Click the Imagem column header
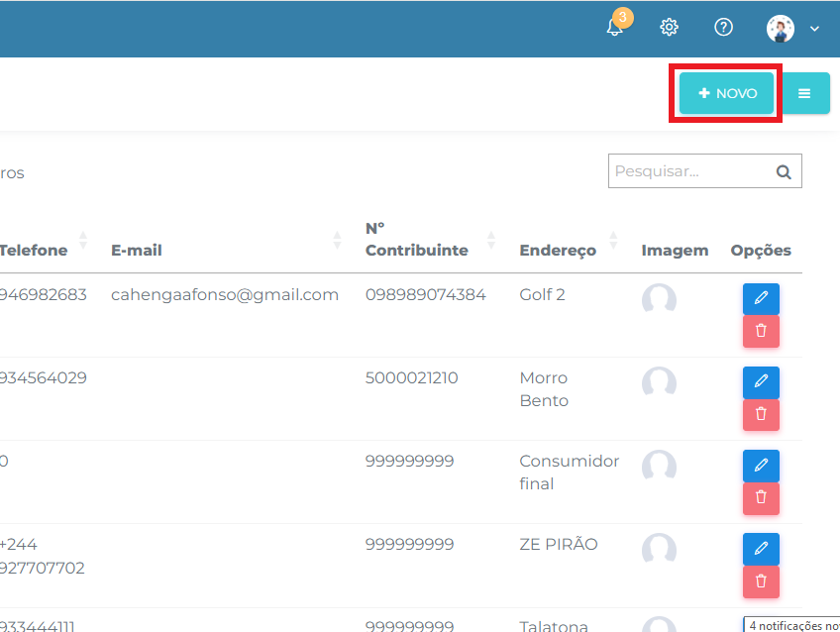The height and width of the screenshot is (632, 840). coord(675,250)
